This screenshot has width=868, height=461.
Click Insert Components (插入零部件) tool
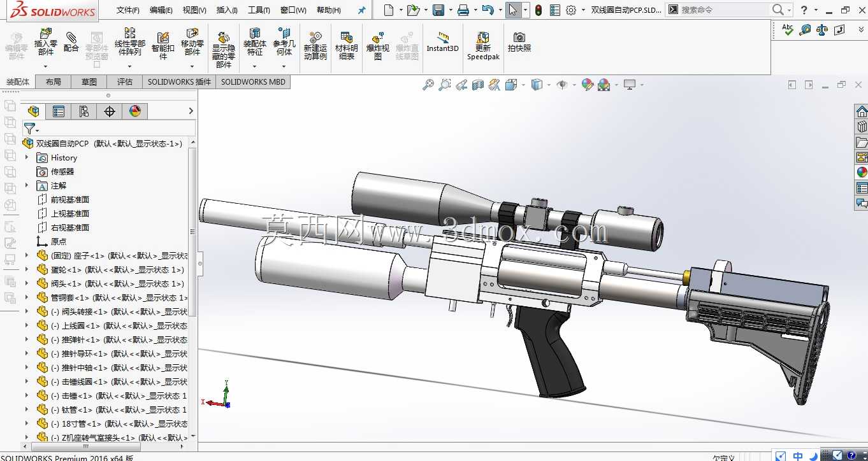(x=45, y=43)
